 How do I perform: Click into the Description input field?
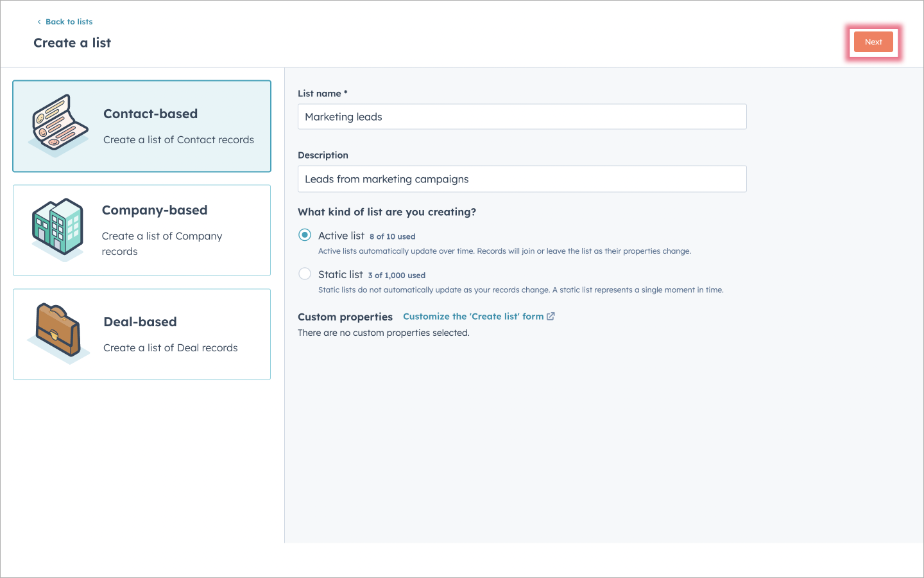point(522,179)
